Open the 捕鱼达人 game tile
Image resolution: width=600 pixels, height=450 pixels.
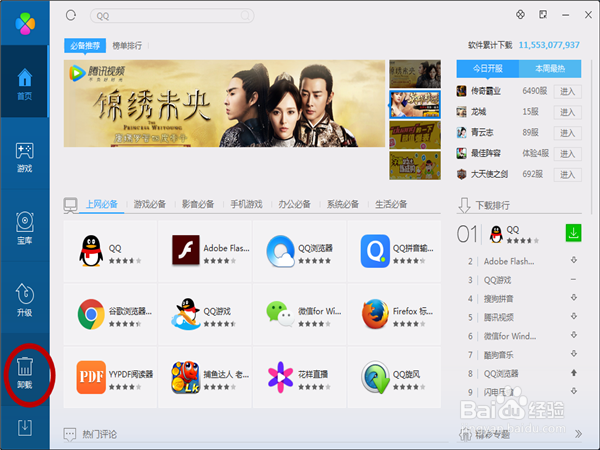(x=205, y=377)
